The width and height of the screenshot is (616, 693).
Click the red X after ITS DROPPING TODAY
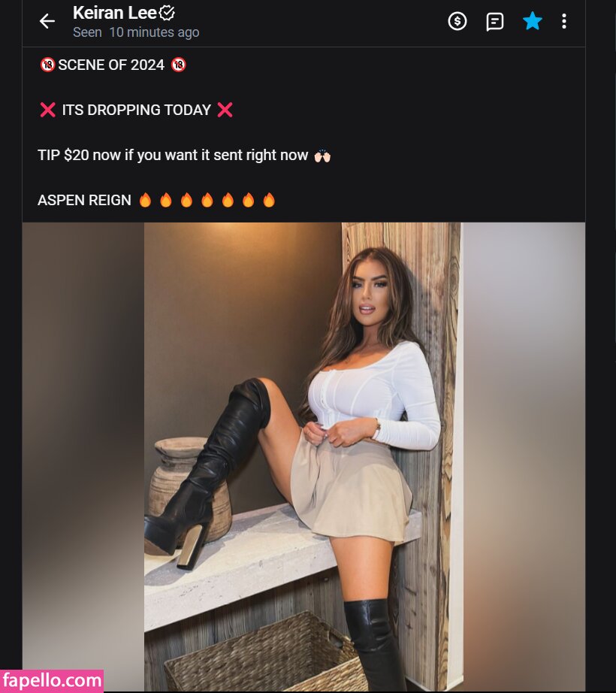coord(225,110)
